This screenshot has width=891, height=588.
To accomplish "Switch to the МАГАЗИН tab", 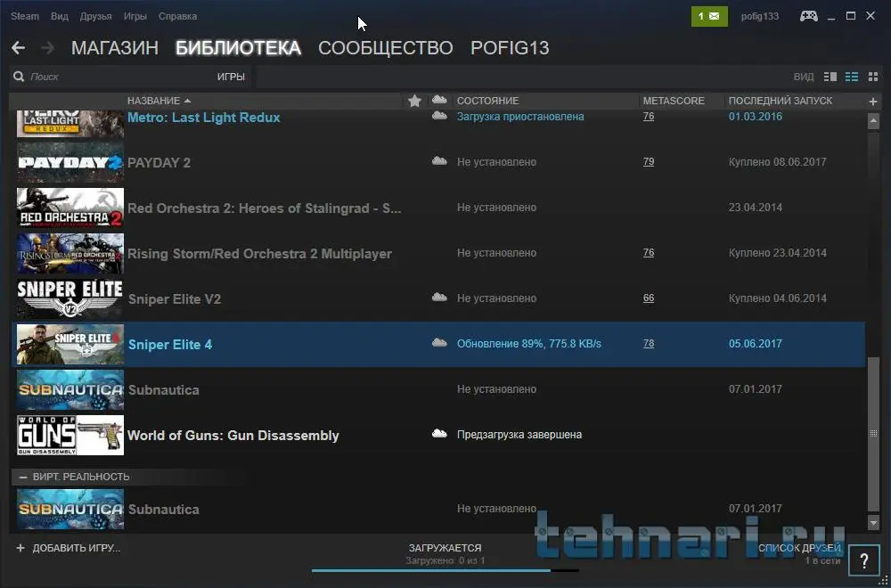I will click(x=115, y=48).
